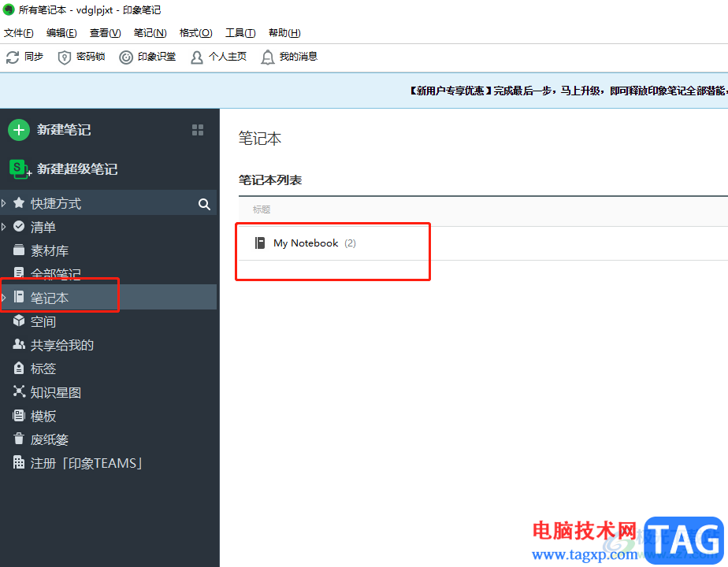Image resolution: width=728 pixels, height=567 pixels.
Task: Click the (2) note count beside My Notebook
Action: [350, 243]
